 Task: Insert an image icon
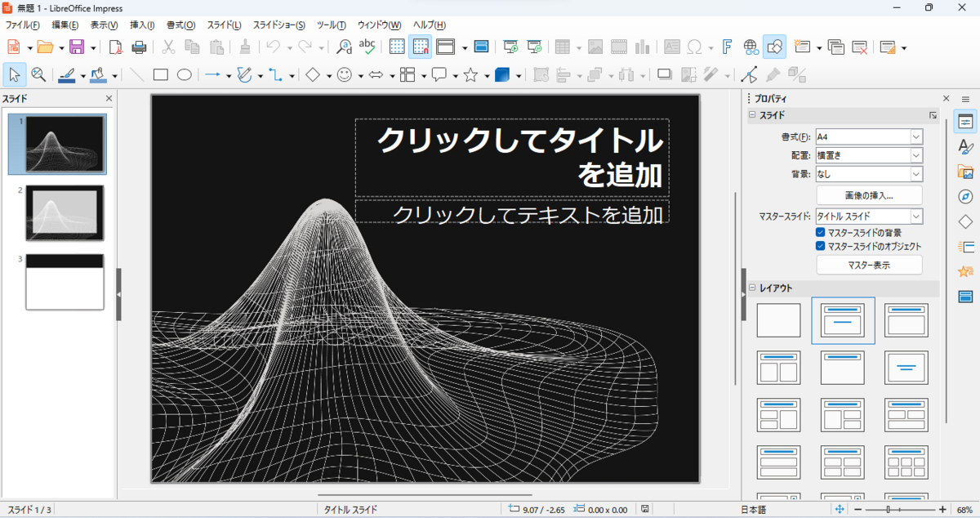coord(595,47)
